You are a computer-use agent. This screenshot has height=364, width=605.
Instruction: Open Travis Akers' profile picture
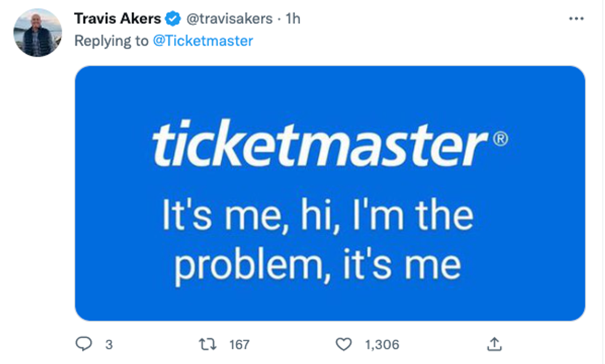coord(38,33)
